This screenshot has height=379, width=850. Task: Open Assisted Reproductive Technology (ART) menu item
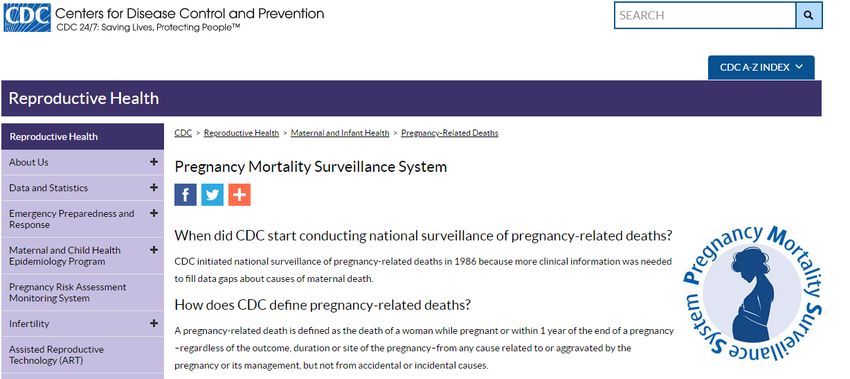tap(82, 355)
